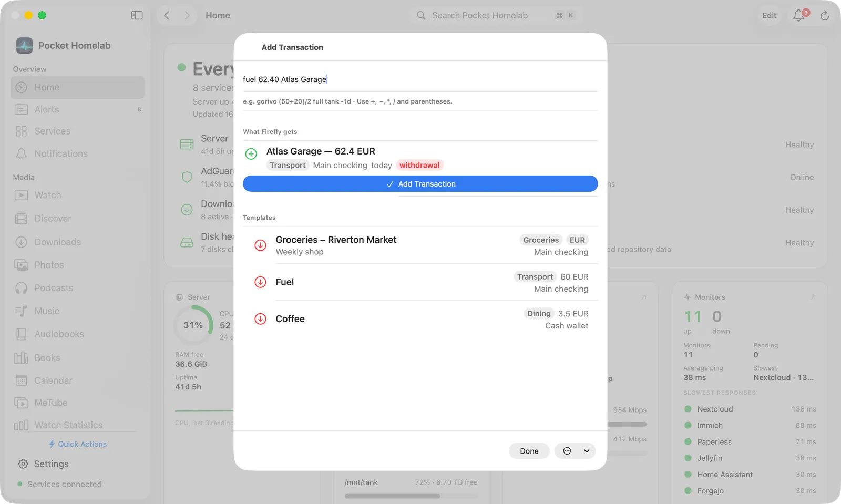
Task: Open MeTube in the sidebar
Action: coord(78,403)
